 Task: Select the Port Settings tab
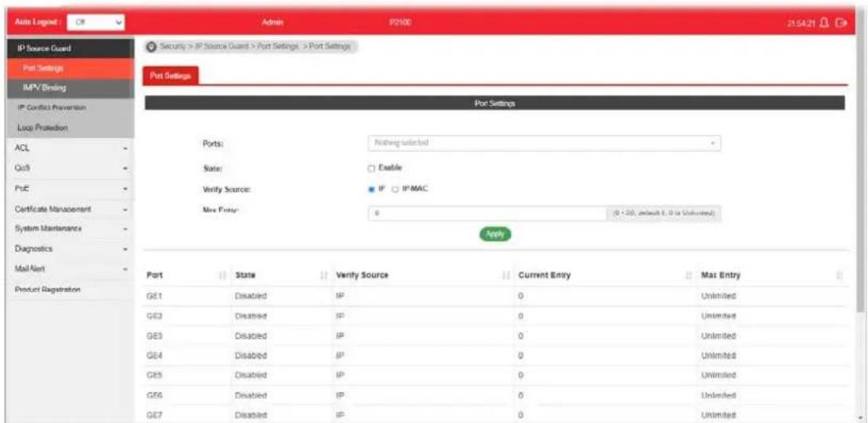click(170, 76)
